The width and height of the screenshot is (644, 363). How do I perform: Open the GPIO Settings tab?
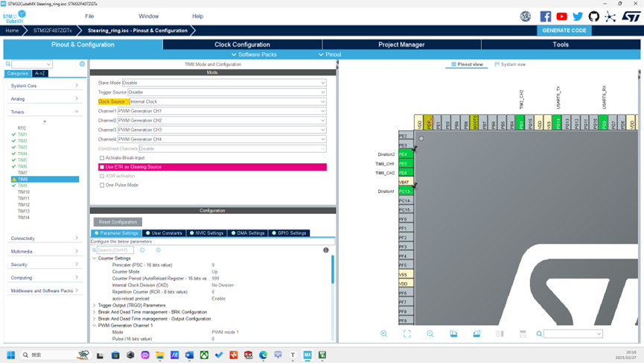(x=289, y=233)
